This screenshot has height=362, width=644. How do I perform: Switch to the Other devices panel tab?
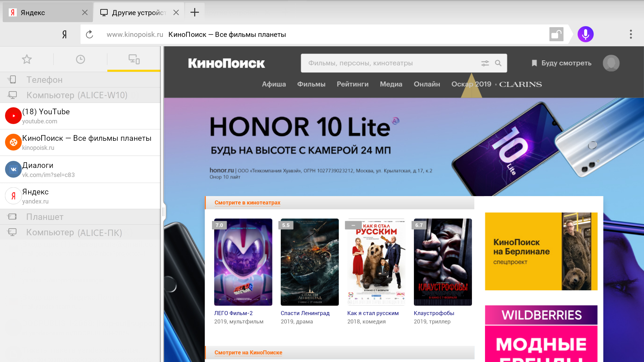[134, 59]
